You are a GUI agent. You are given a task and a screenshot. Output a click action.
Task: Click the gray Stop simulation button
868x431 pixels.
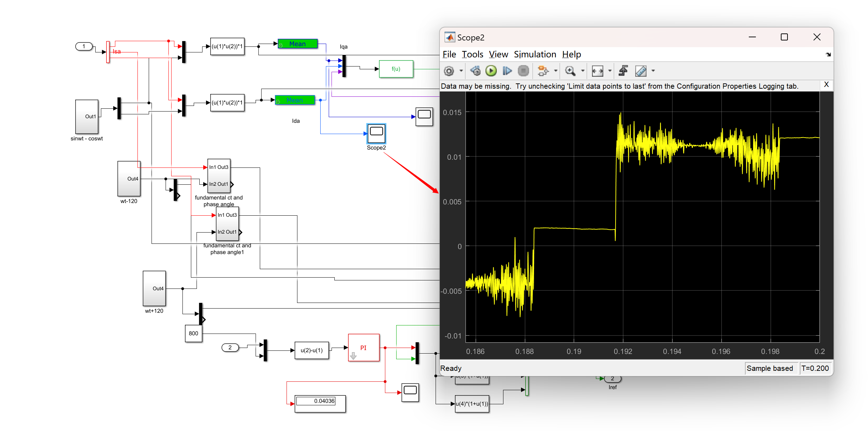pyautogui.click(x=523, y=71)
